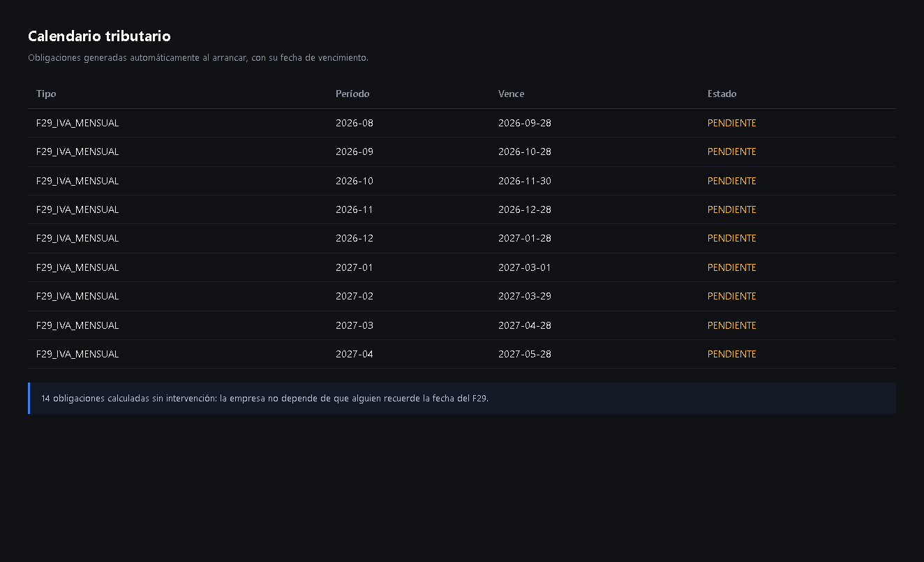The height and width of the screenshot is (562, 924).
Task: Click period cell "2027-04"
Action: point(355,354)
